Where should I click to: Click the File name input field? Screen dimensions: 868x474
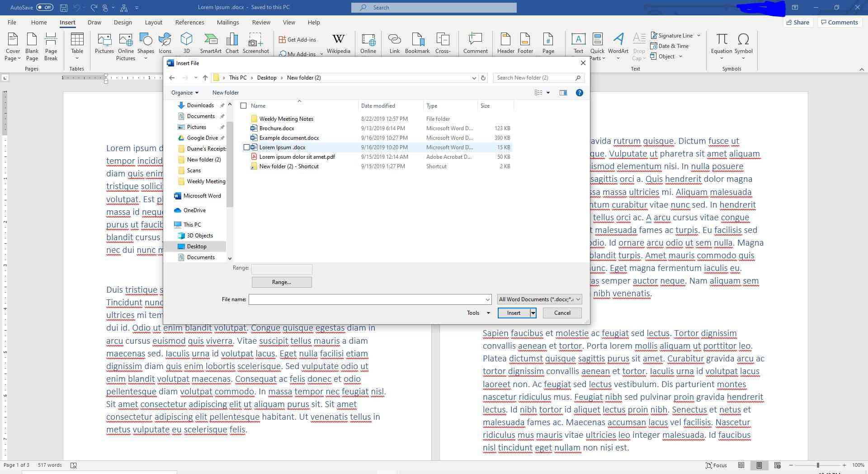pos(367,299)
